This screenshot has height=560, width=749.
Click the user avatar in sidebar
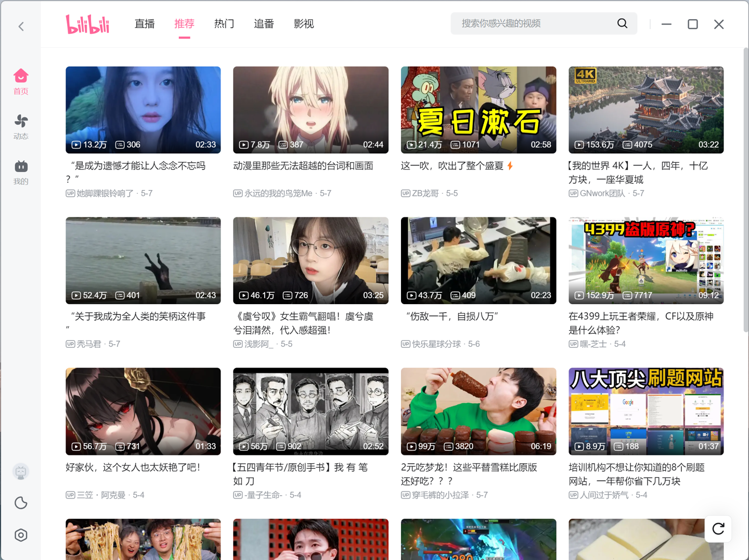pos(21,472)
